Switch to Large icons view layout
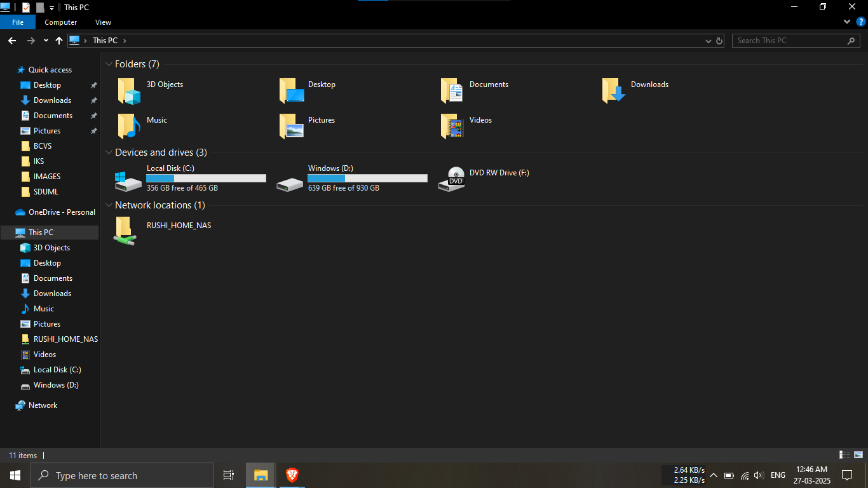Image resolution: width=868 pixels, height=488 pixels. tap(858, 455)
